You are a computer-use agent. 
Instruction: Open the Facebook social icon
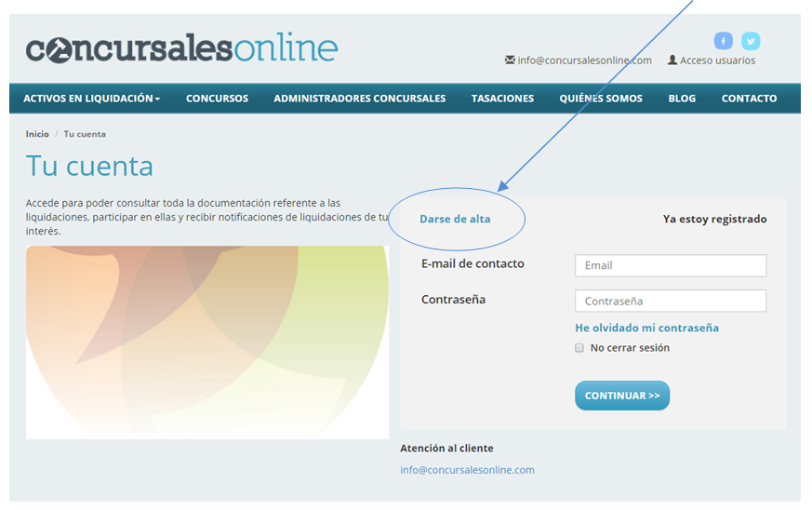723,40
